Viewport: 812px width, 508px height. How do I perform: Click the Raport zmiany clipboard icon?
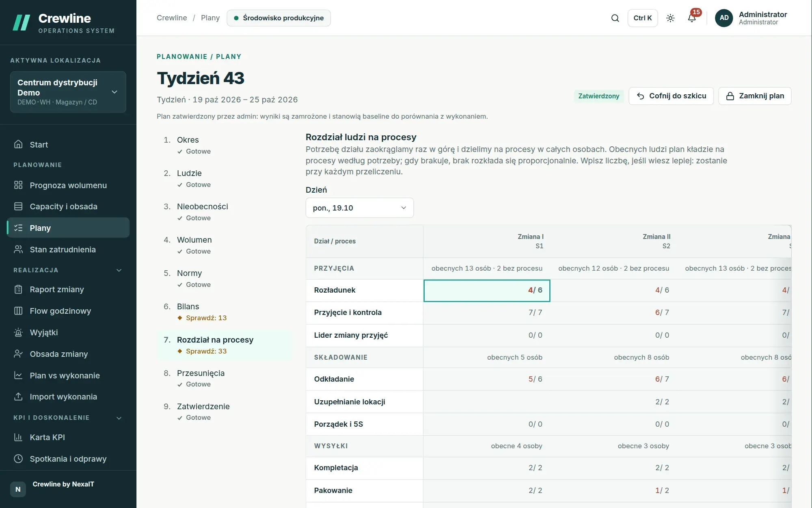(x=18, y=289)
